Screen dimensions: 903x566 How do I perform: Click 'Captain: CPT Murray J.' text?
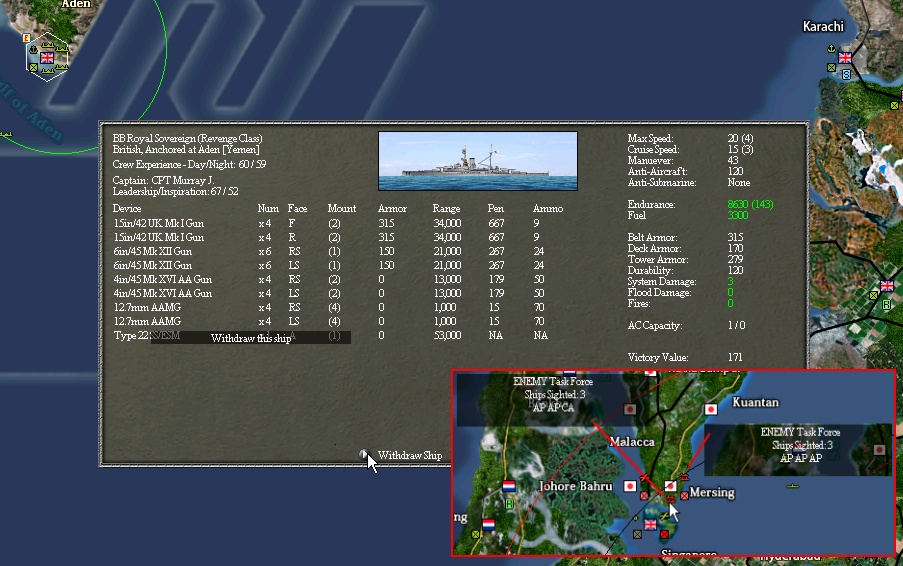163,180
